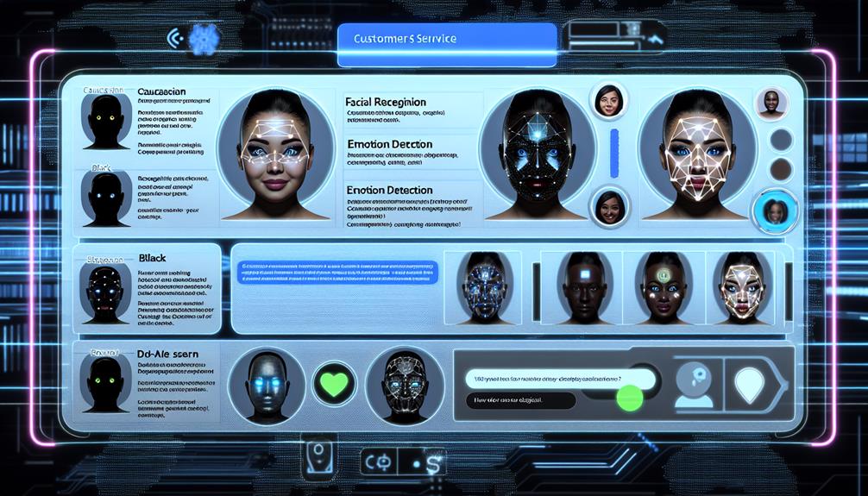Open the user profile silhouette icon

coord(695,384)
